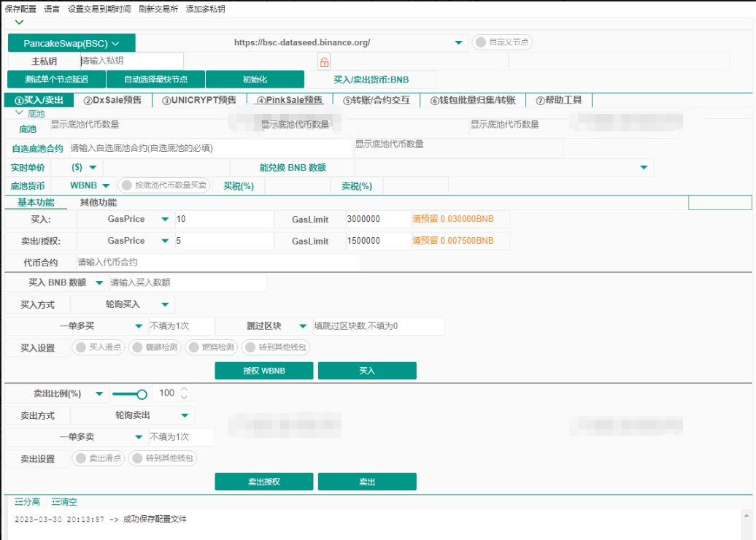
Task: Click the skip block count input field
Action: coord(379,326)
